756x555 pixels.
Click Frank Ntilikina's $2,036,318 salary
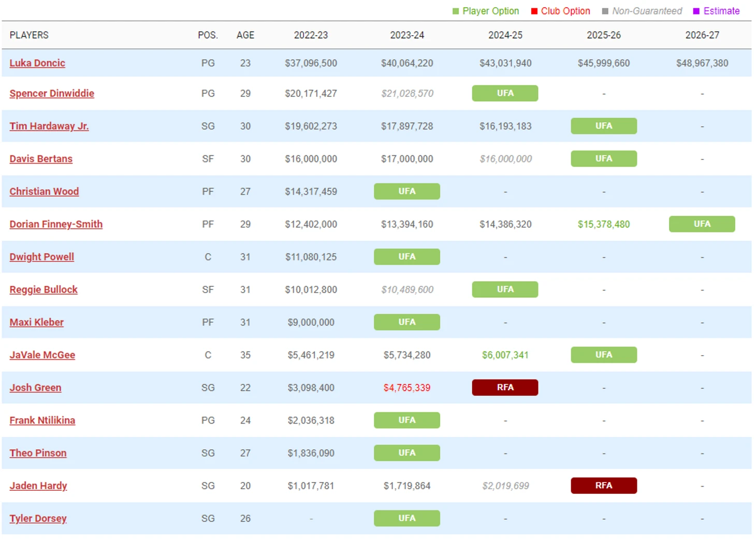[x=311, y=420]
